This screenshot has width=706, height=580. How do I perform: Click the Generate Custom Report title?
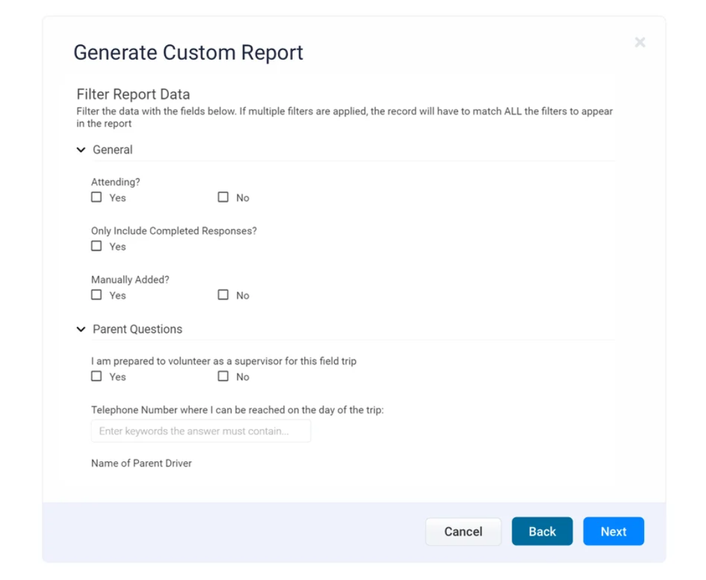188,53
